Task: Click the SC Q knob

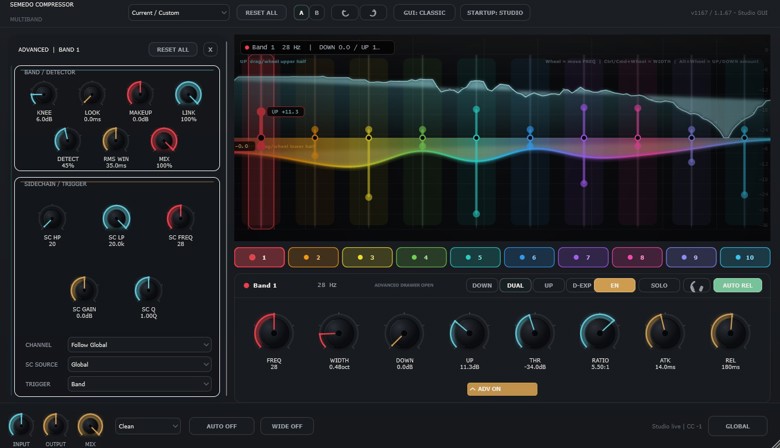Action: 148,290
